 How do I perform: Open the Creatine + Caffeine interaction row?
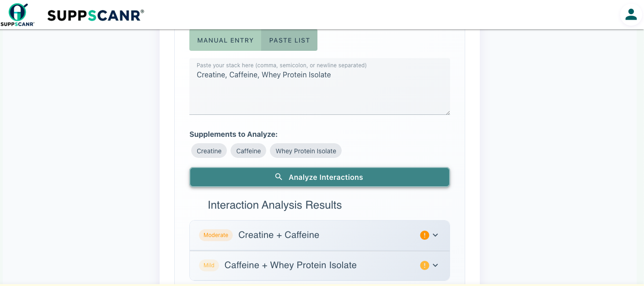point(320,235)
